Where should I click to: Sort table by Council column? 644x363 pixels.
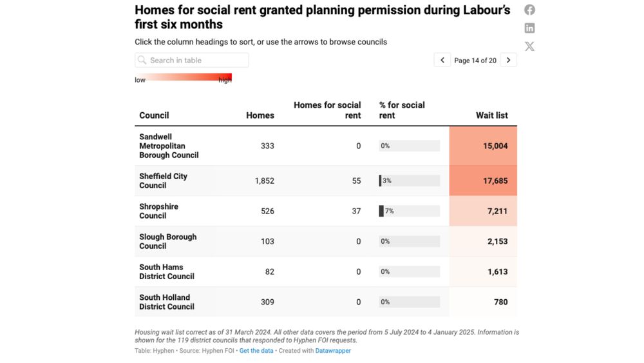pos(154,115)
